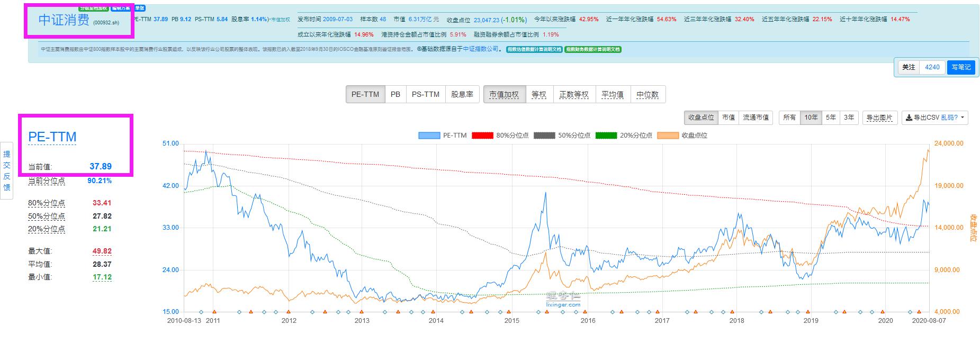Click the current value 37.89
The height and width of the screenshot is (343, 980).
(x=101, y=166)
